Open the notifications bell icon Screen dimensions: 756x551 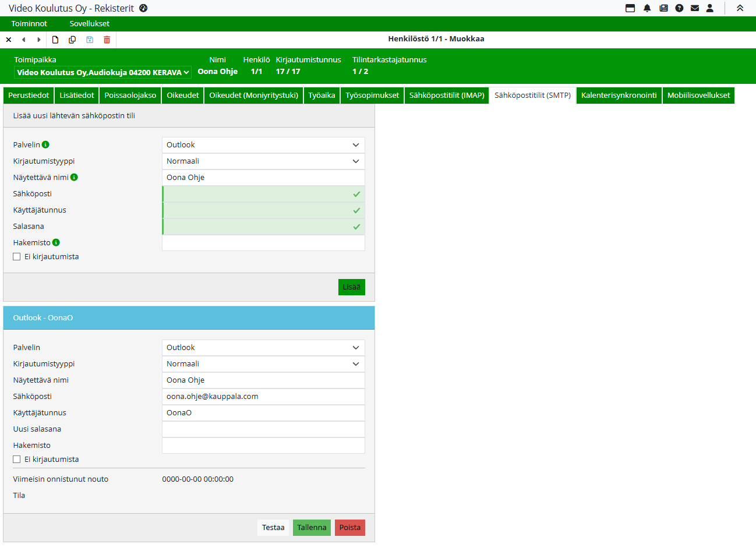tap(647, 8)
